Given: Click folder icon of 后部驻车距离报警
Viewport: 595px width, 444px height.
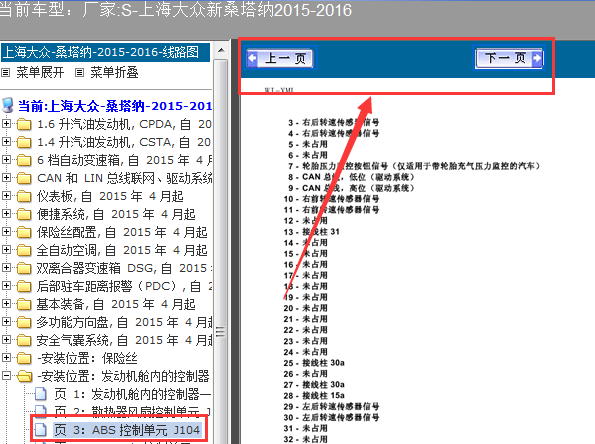Looking at the screenshot, I should 24,286.
